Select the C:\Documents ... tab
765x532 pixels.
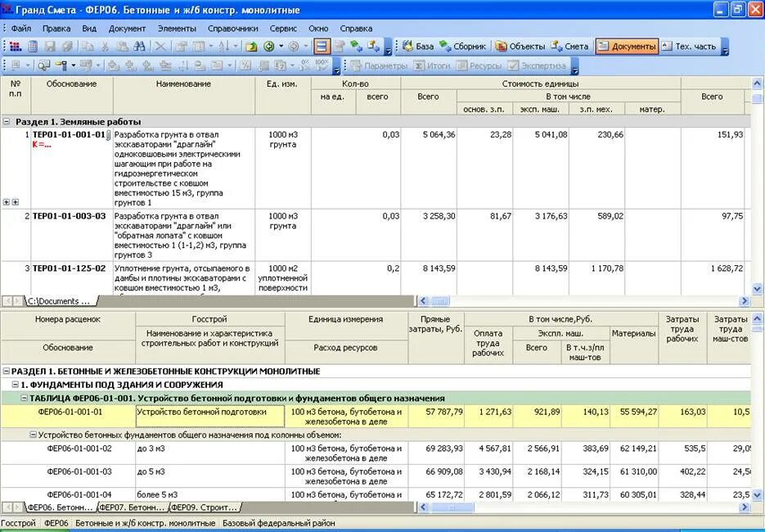(x=59, y=301)
